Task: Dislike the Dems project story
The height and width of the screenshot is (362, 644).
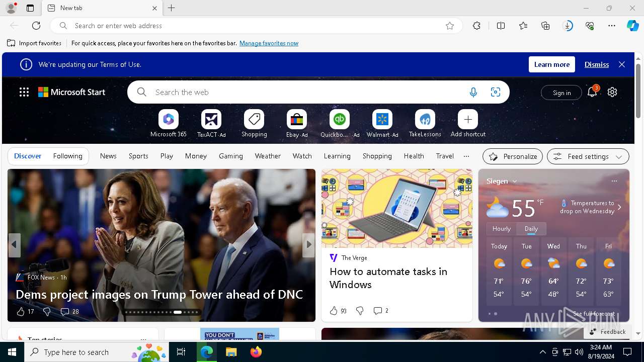Action: (47, 312)
